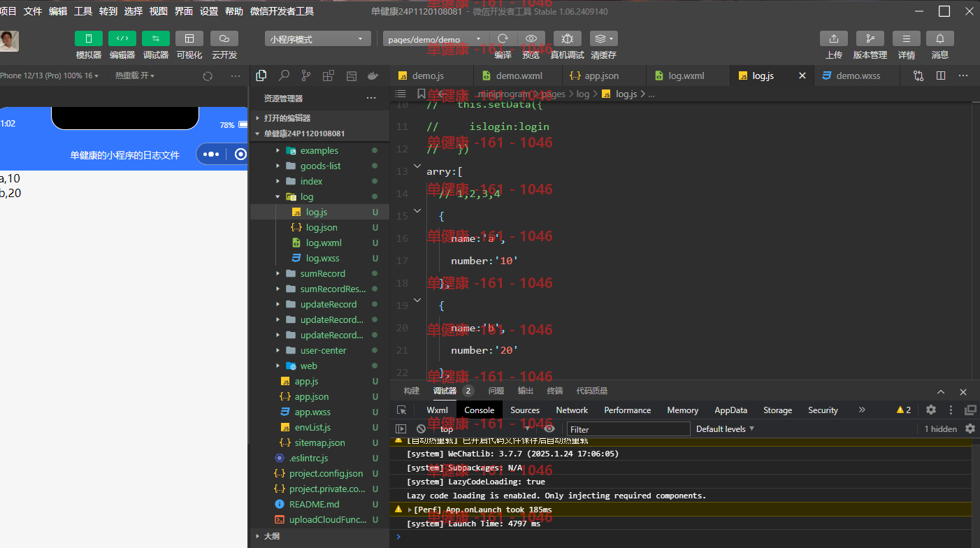Open the pages/demo/demo compile path dropdown
Screen dimensions: 980x548
tap(436, 39)
